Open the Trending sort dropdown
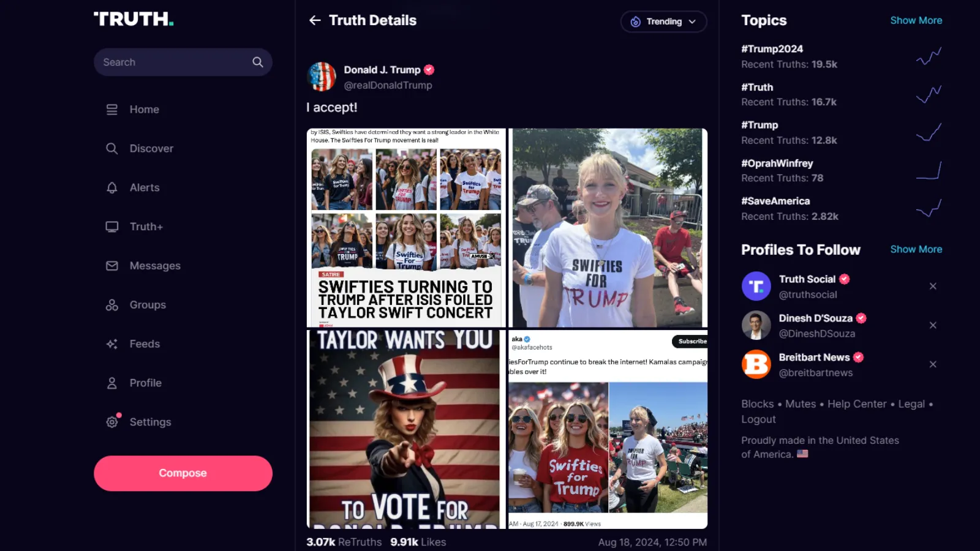The height and width of the screenshot is (551, 980). point(663,21)
